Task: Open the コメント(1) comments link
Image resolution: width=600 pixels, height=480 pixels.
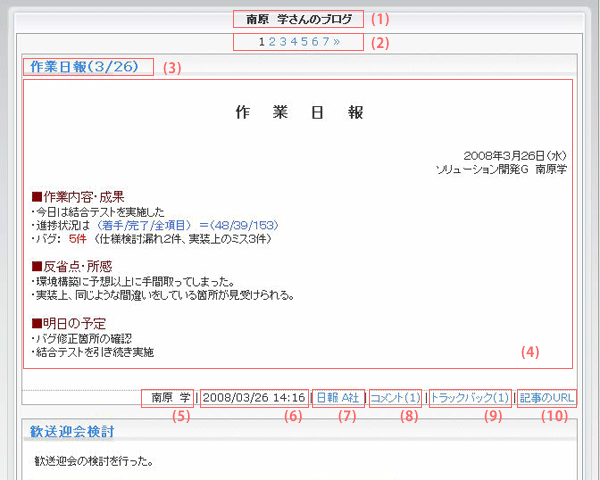Action: 395,398
